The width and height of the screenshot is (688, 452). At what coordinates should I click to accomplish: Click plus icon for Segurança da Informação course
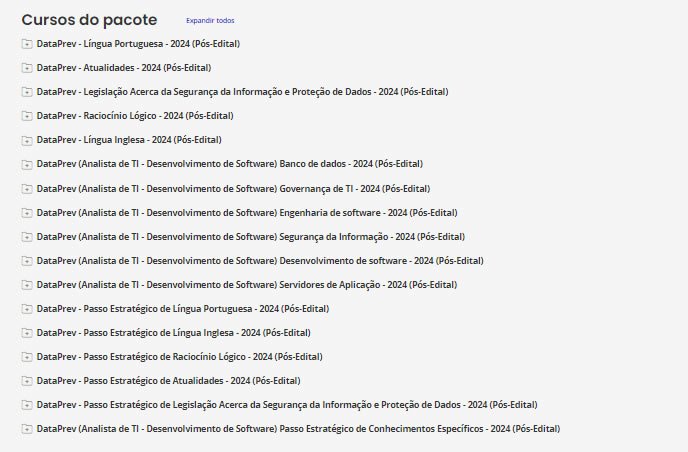27,237
